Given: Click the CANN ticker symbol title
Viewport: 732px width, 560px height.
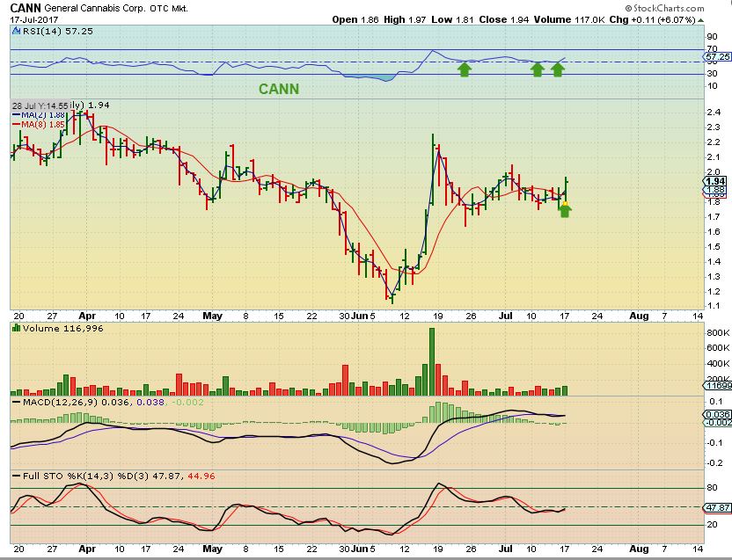Looking at the screenshot, I should coord(26,8).
